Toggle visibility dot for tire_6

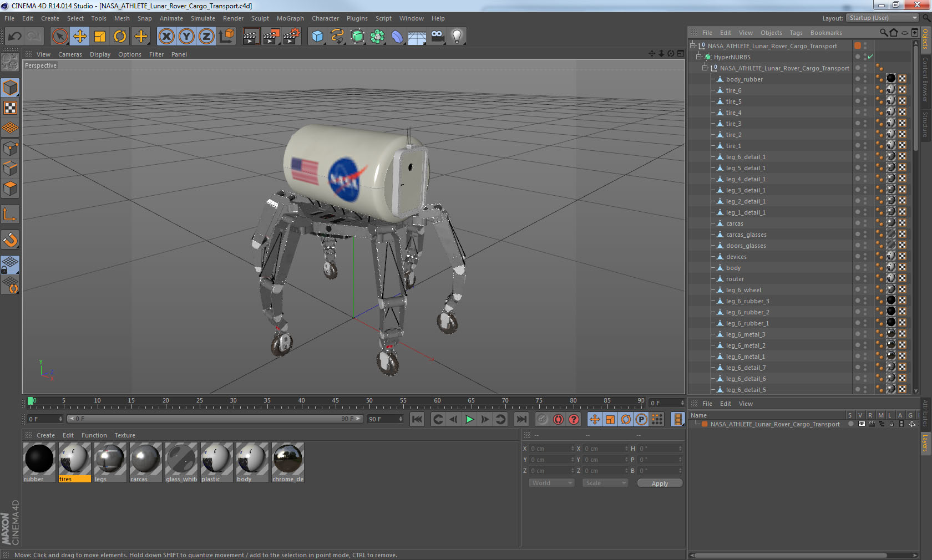click(858, 89)
